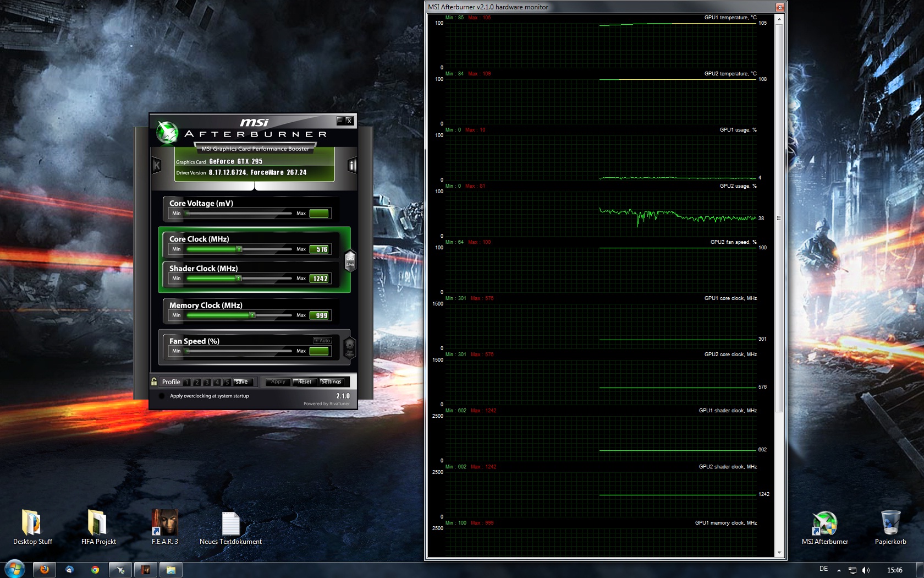
Task: Open Windows Explorer from the taskbar
Action: [171, 570]
